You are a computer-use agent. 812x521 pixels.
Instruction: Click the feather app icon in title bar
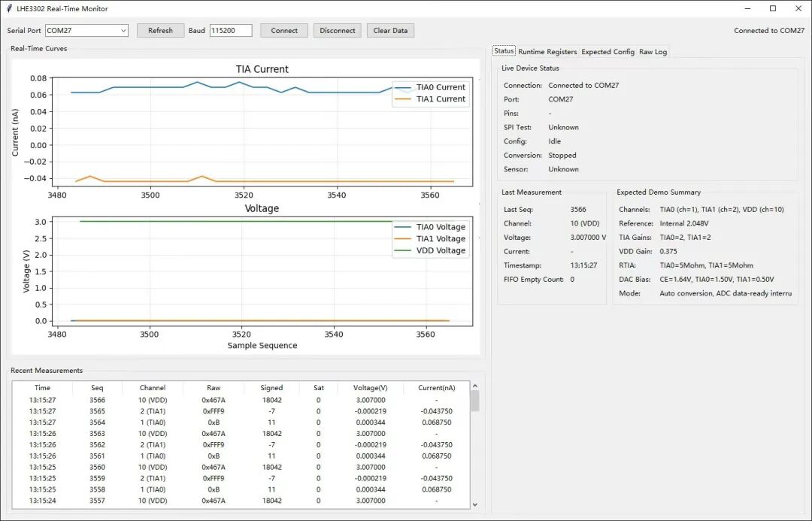(x=9, y=8)
